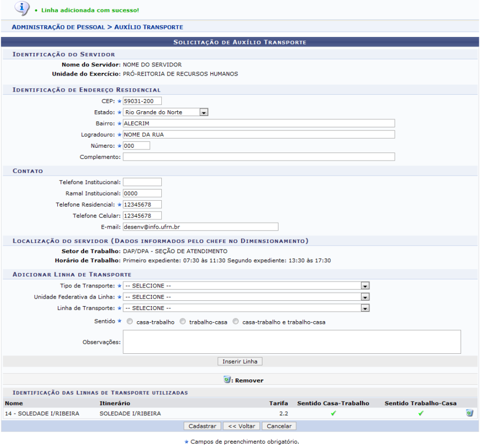Select casa-trabalho e trabalho-casa radio option
The image size is (482, 448).
tap(236, 322)
